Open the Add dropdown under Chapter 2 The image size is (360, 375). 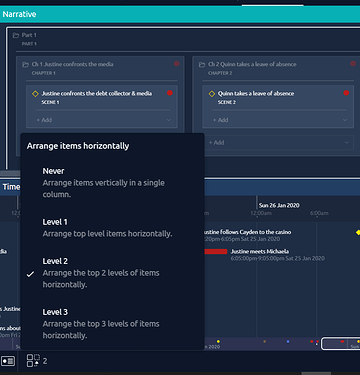point(346,143)
